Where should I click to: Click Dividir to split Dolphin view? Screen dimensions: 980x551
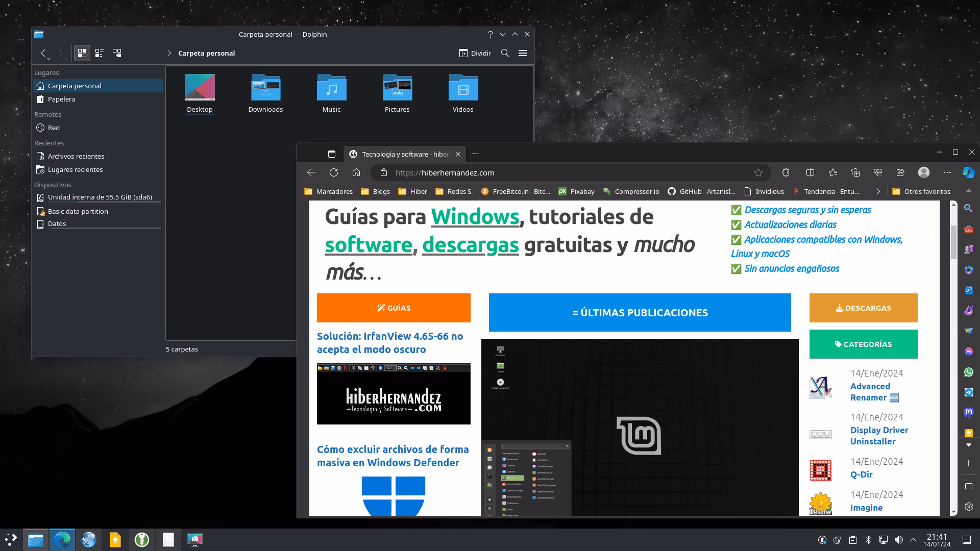(x=475, y=53)
